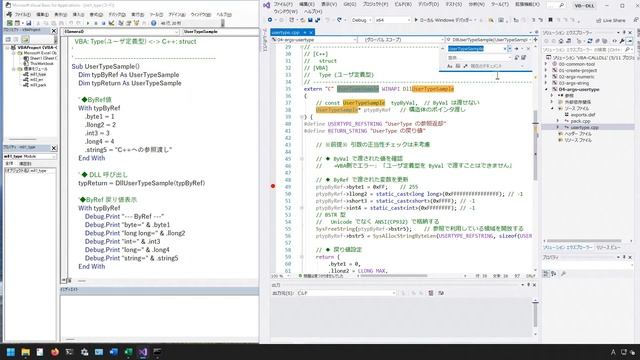Toggle Match Case (Aa) in find box
The height and width of the screenshot is (360, 640).
[450, 66]
